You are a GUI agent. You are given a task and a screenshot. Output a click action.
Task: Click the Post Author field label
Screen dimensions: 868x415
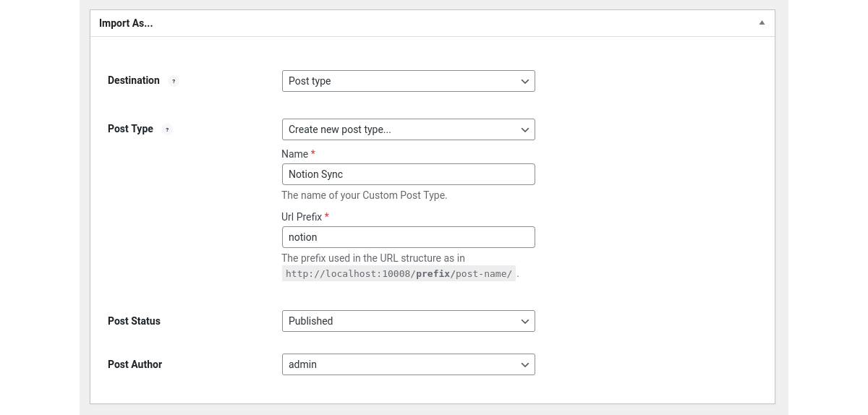(135, 364)
